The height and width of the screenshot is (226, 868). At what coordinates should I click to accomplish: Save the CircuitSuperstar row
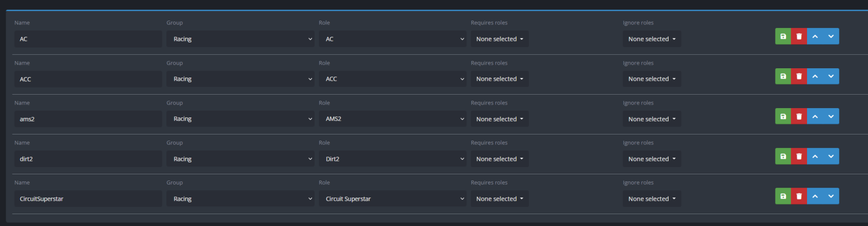(x=783, y=196)
